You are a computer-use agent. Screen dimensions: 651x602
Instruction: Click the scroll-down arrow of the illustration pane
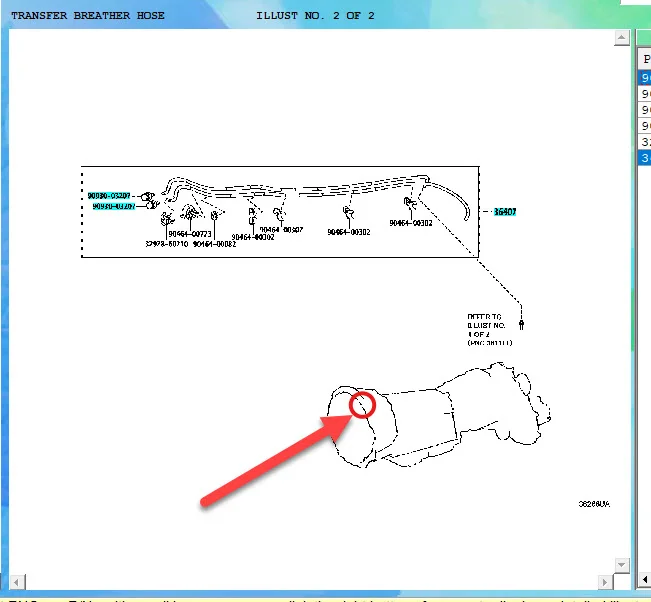pos(622,565)
